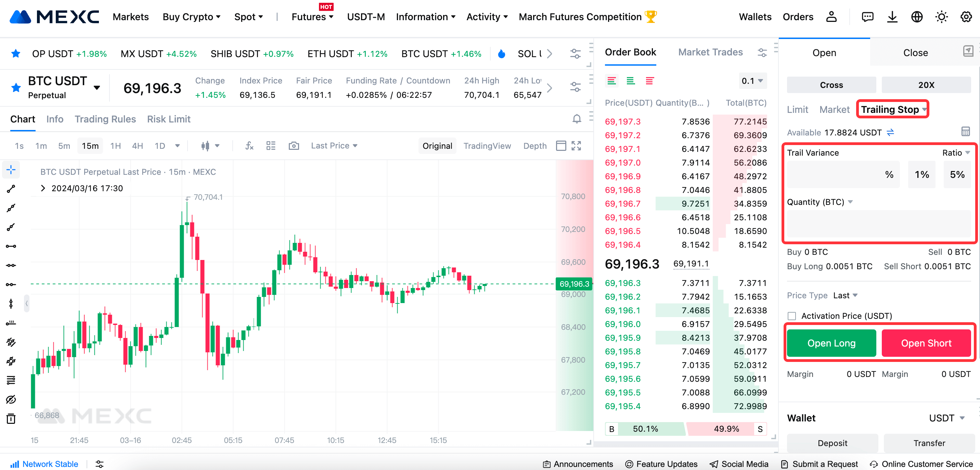Expand chart to fullscreen
980x470 pixels.
[576, 146]
